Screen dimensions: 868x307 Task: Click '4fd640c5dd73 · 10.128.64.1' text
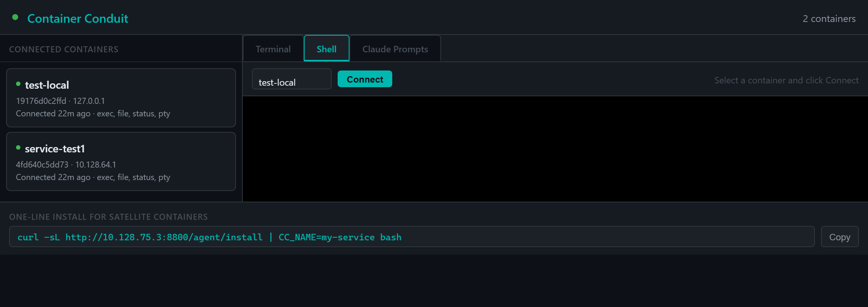point(66,164)
